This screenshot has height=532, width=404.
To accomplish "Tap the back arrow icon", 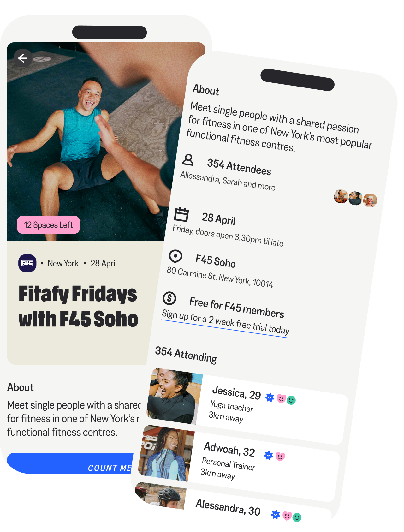I will [23, 58].
